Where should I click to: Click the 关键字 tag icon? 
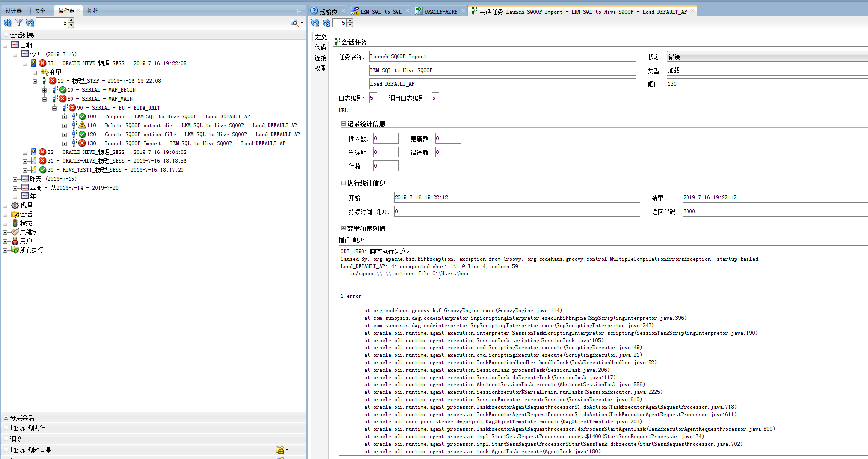(15, 232)
